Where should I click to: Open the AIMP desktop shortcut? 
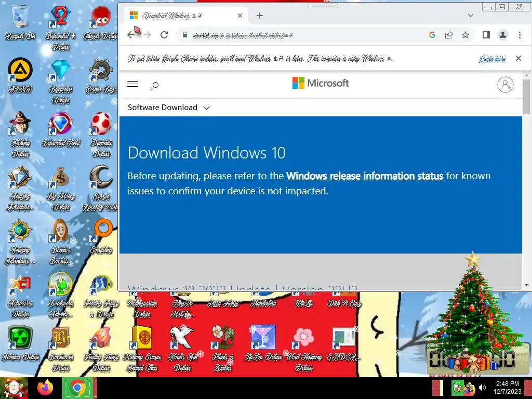[20, 76]
